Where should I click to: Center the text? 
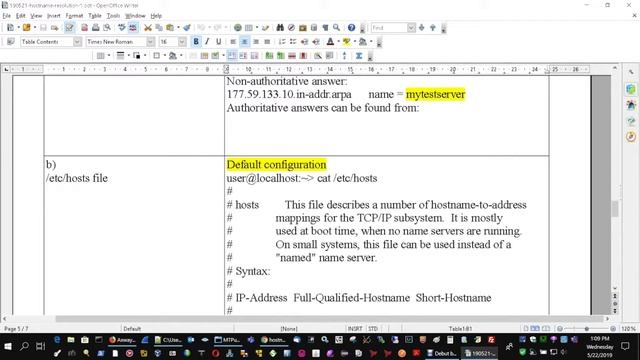(244, 42)
